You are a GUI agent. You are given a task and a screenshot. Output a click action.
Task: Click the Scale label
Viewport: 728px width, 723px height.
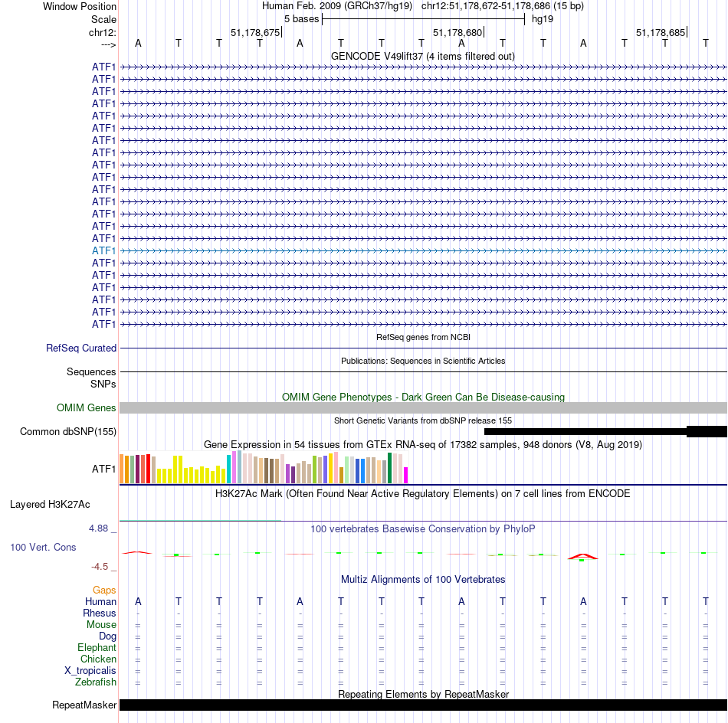pyautogui.click(x=103, y=19)
